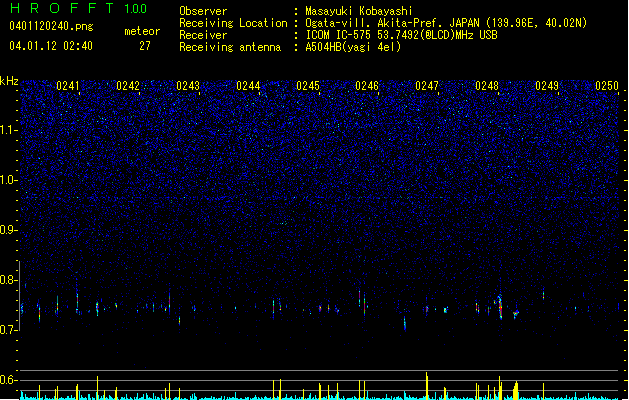Click the 1.1 kHz axis label
The image size is (629, 400).
click(9, 130)
